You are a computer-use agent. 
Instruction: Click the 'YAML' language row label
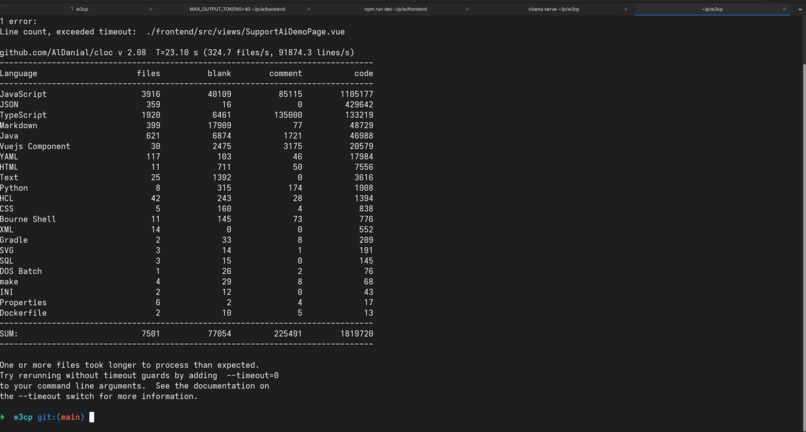pyautogui.click(x=9, y=157)
